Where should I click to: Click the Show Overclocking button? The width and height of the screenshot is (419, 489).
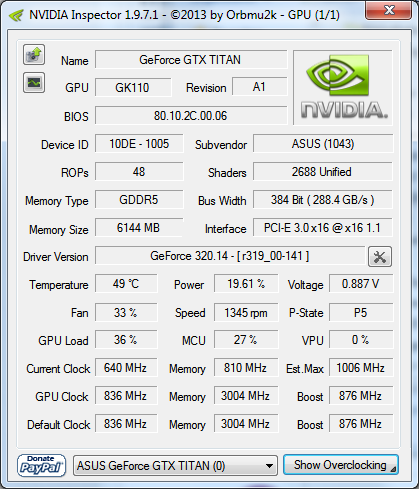pyautogui.click(x=341, y=465)
